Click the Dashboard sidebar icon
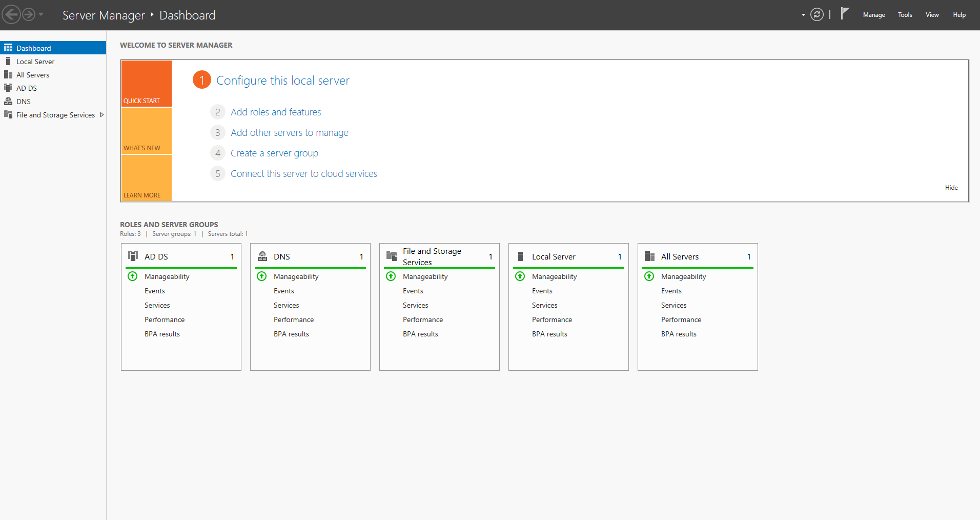 [8, 48]
